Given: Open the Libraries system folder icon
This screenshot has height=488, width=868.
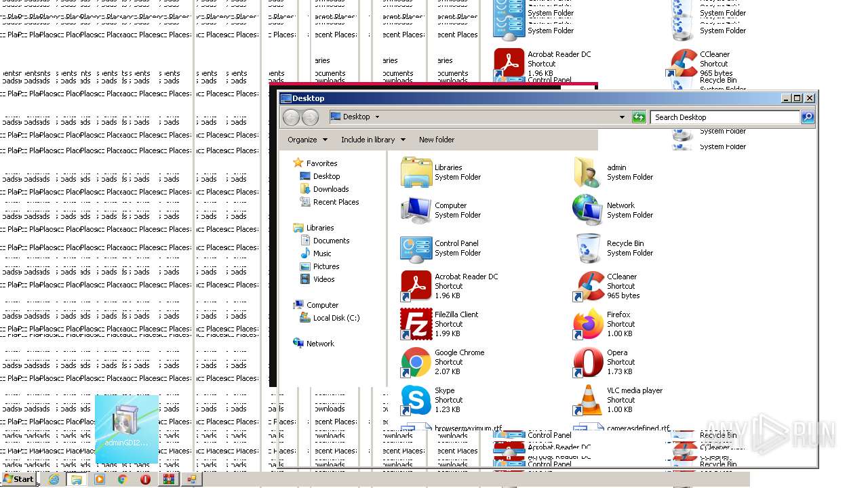Looking at the screenshot, I should [416, 172].
